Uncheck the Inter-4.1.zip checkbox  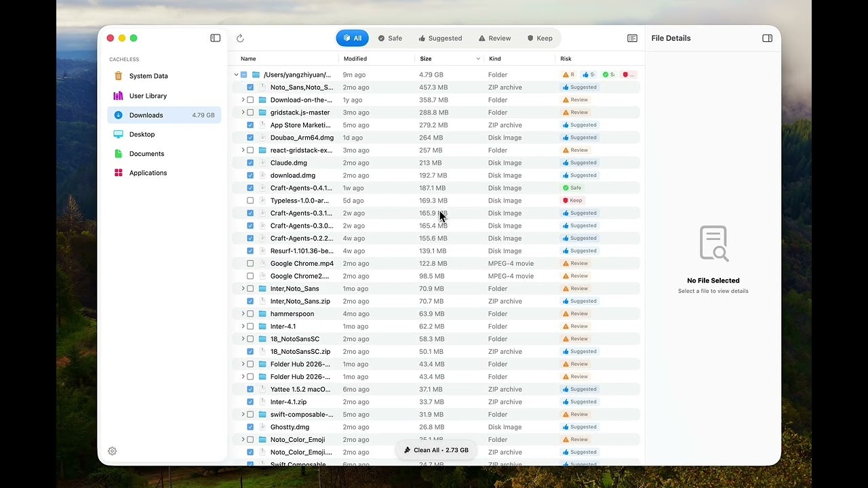(250, 402)
